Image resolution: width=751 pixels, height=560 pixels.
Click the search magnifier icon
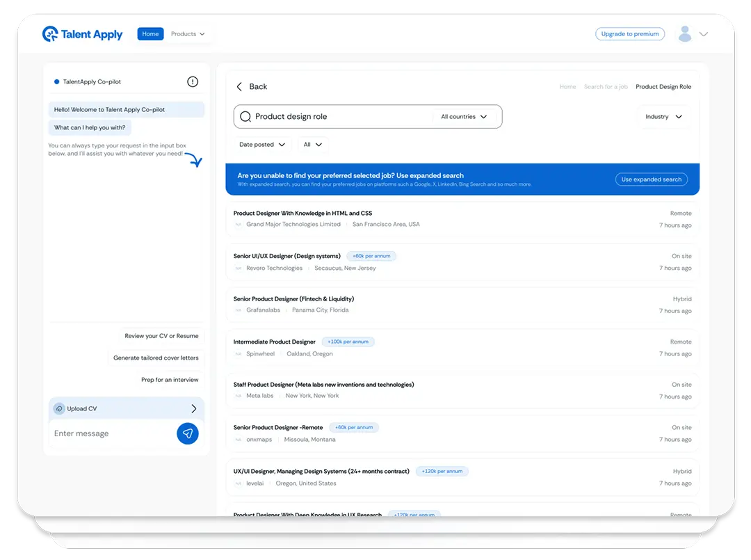[245, 116]
